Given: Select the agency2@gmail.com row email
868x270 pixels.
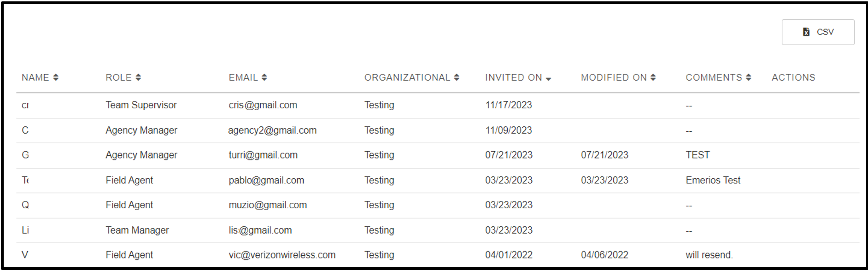Looking at the screenshot, I should click(272, 130).
